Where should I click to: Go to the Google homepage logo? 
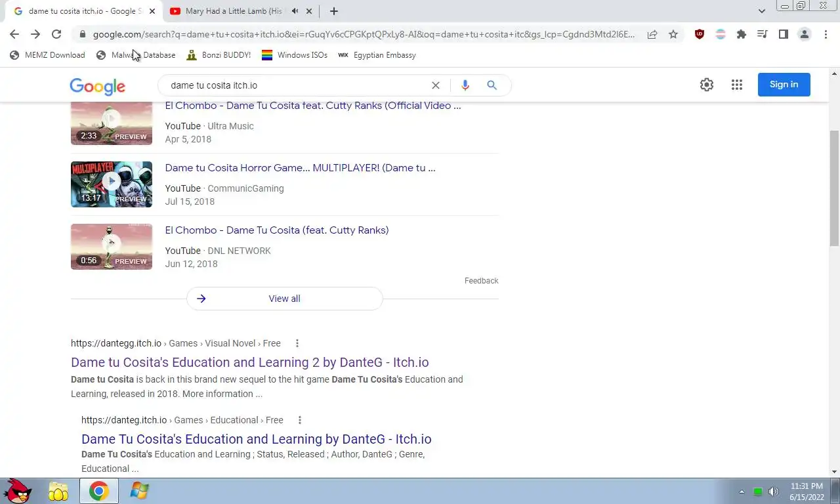pos(97,86)
